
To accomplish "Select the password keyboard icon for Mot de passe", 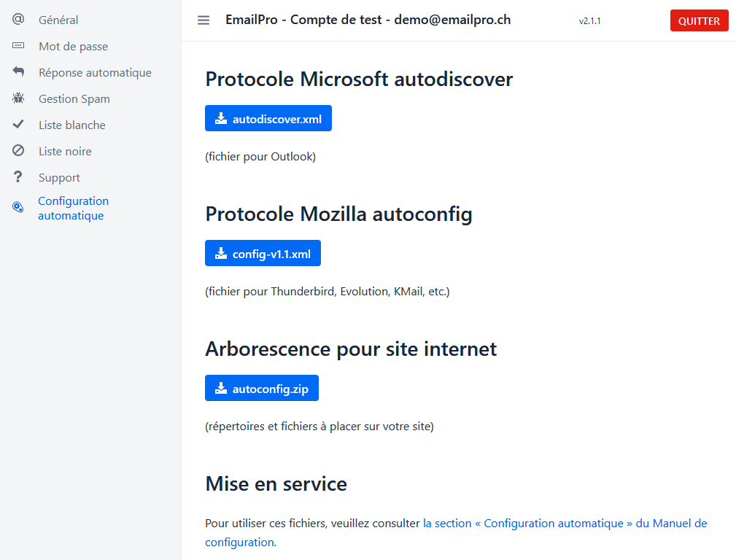I will click(17, 45).
